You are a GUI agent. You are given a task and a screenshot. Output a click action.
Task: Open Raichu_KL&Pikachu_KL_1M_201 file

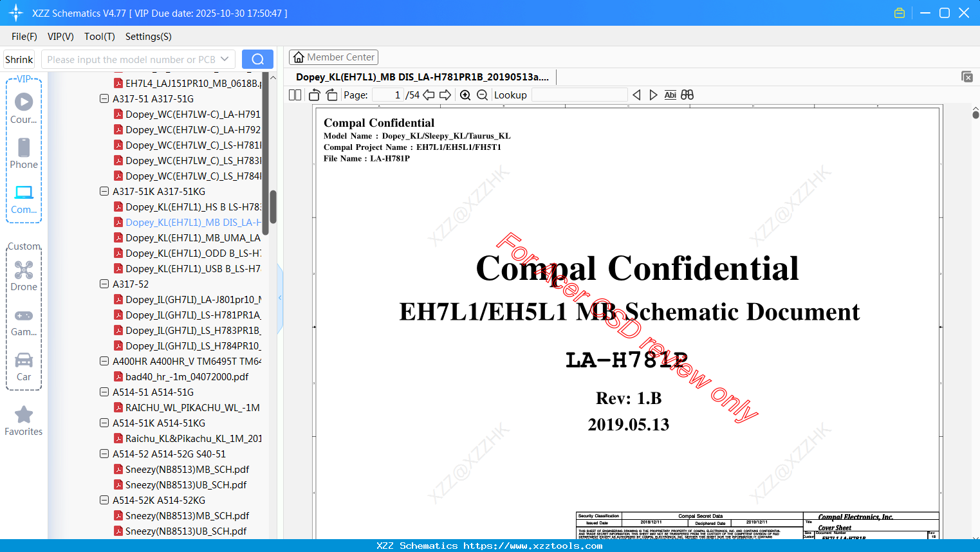point(193,439)
